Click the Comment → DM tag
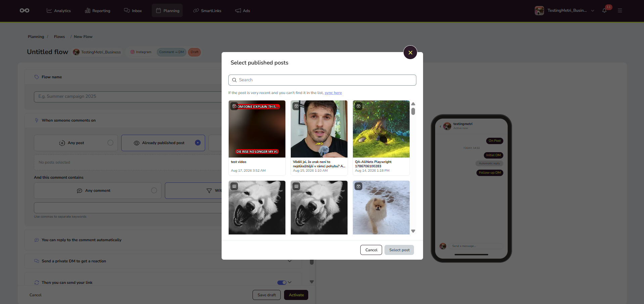 (x=172, y=52)
